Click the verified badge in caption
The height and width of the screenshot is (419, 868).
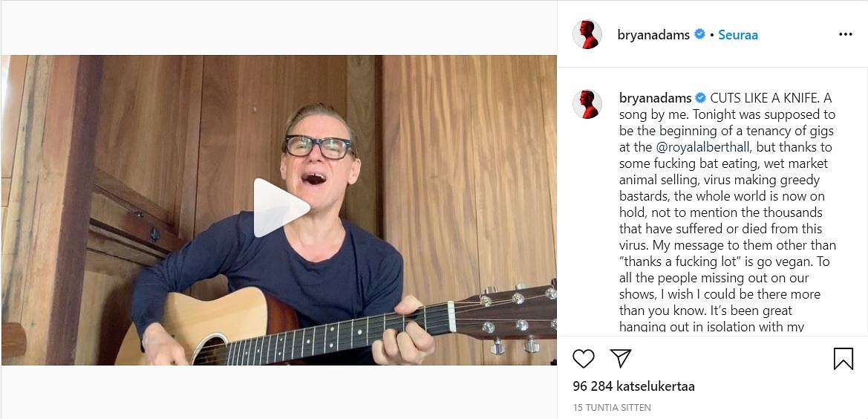[700, 98]
